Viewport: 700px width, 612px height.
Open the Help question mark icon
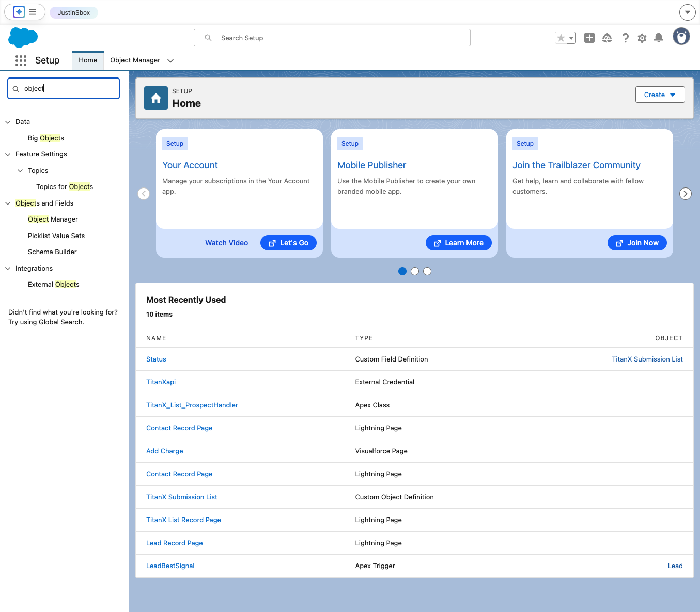pos(625,38)
